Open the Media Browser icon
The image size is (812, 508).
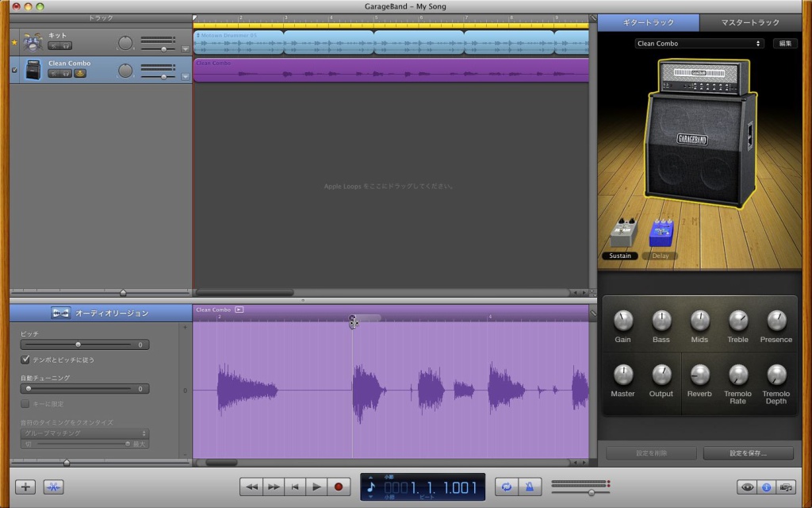[786, 487]
